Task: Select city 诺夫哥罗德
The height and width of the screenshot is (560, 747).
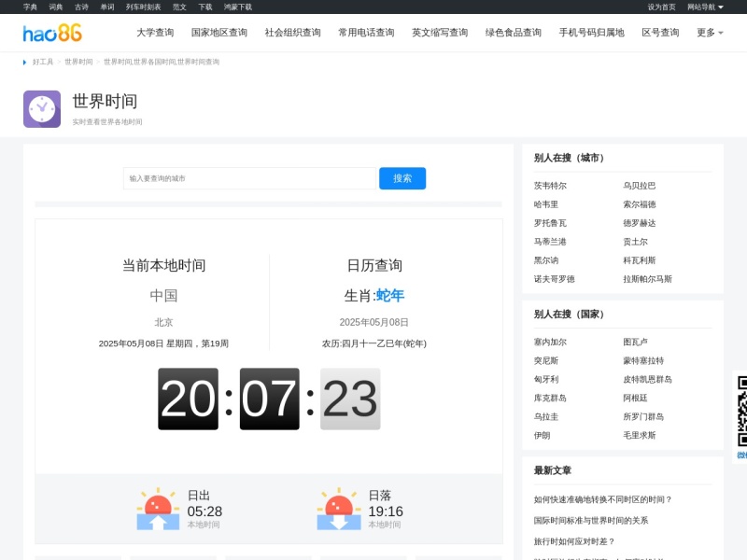Action: [554, 279]
